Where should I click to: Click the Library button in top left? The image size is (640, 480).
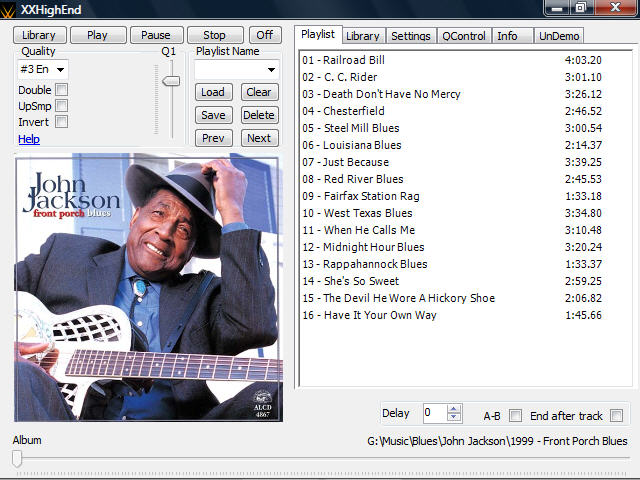coord(39,35)
